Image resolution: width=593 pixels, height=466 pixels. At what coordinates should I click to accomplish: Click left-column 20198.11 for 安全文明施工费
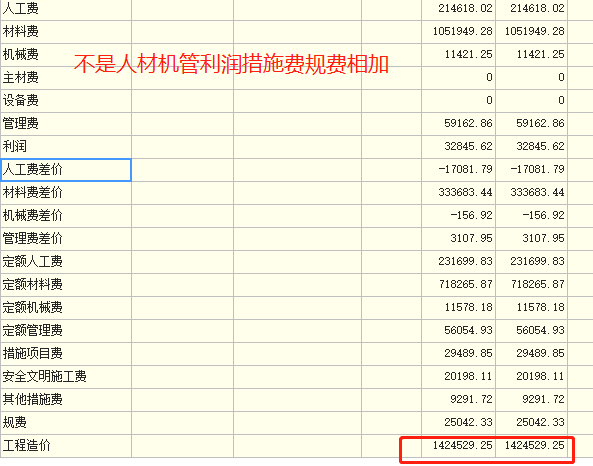coord(469,377)
